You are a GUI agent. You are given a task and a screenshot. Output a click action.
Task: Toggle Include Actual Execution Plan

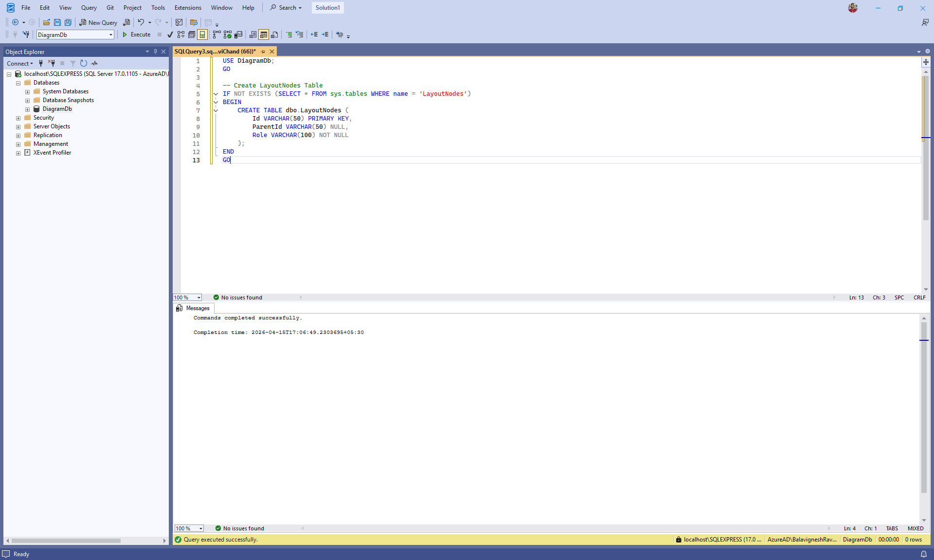click(x=216, y=35)
